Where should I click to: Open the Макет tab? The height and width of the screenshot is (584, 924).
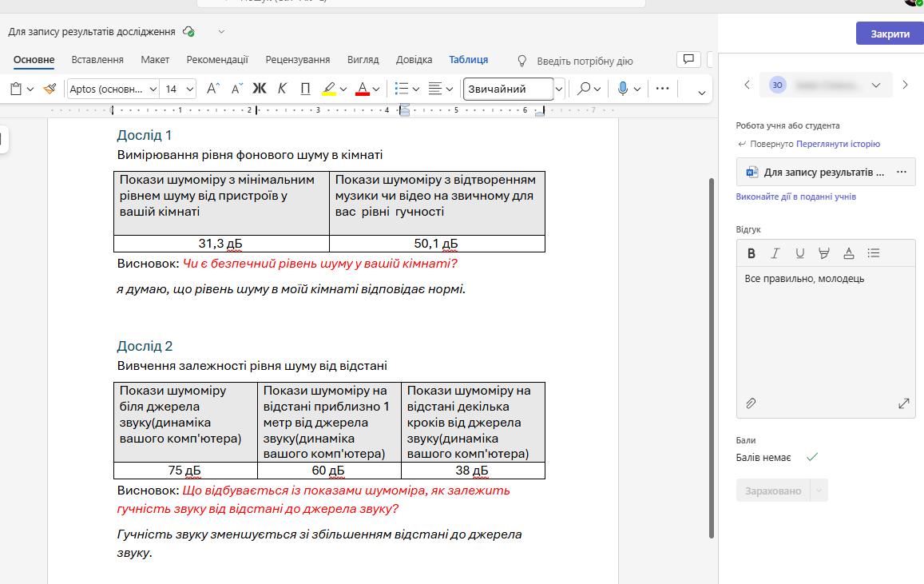coord(155,60)
